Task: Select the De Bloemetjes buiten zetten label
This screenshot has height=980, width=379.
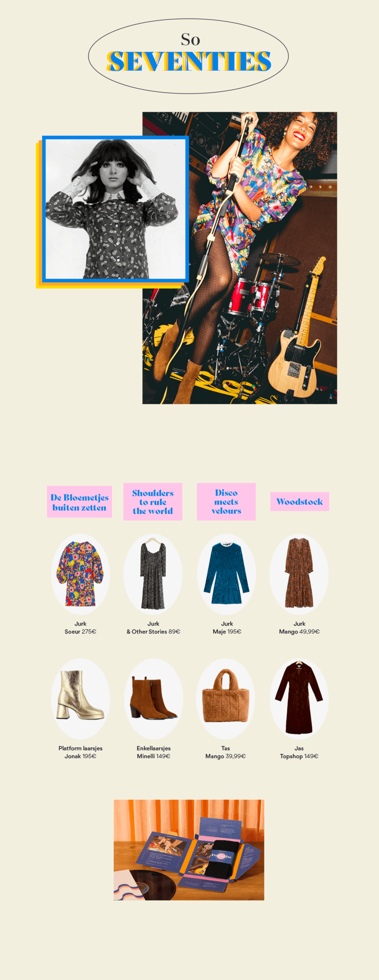Action: pyautogui.click(x=79, y=502)
